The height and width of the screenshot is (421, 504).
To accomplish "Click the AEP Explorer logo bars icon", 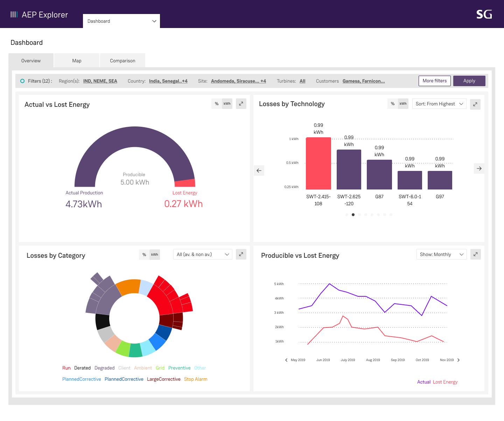I will pyautogui.click(x=14, y=14).
